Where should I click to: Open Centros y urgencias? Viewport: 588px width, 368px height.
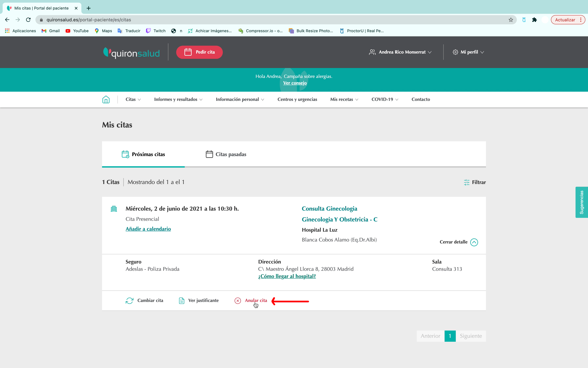[x=297, y=99]
